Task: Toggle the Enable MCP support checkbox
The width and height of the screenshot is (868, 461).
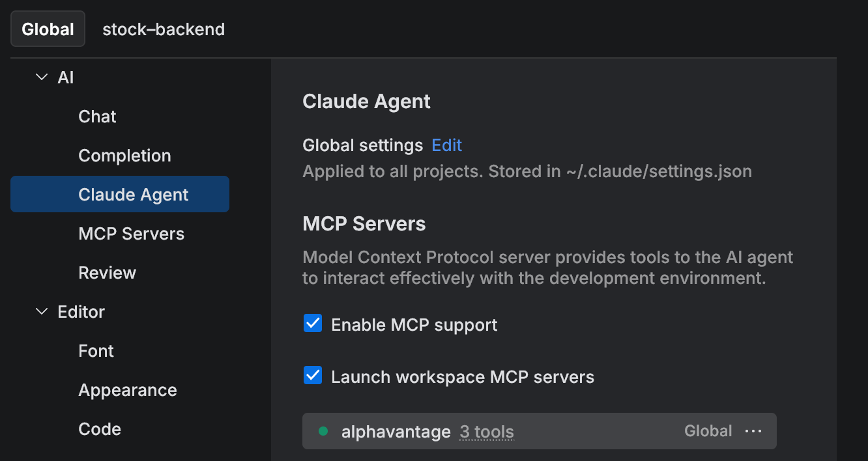Action: [x=313, y=324]
